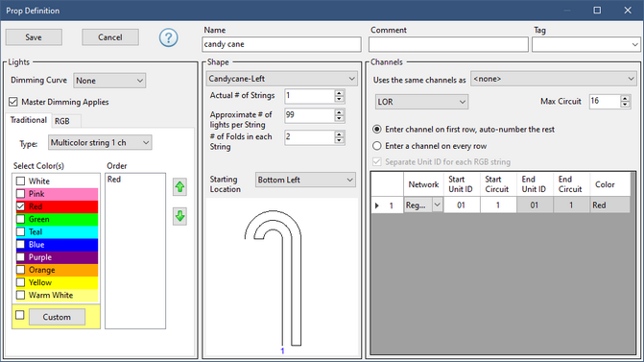Open the Dimming Curve dropdown
The height and width of the screenshot is (362, 644).
pyautogui.click(x=109, y=81)
